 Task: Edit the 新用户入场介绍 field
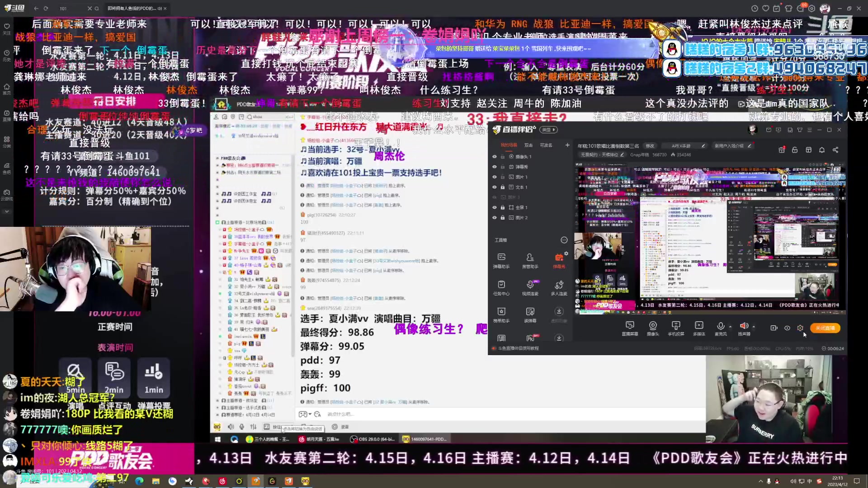732,146
